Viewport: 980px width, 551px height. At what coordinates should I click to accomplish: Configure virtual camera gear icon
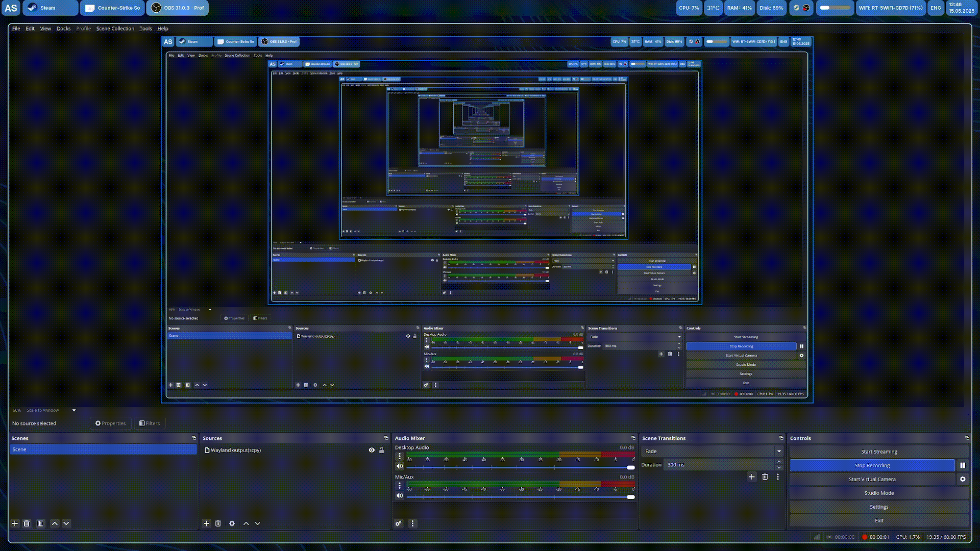coord(963,479)
